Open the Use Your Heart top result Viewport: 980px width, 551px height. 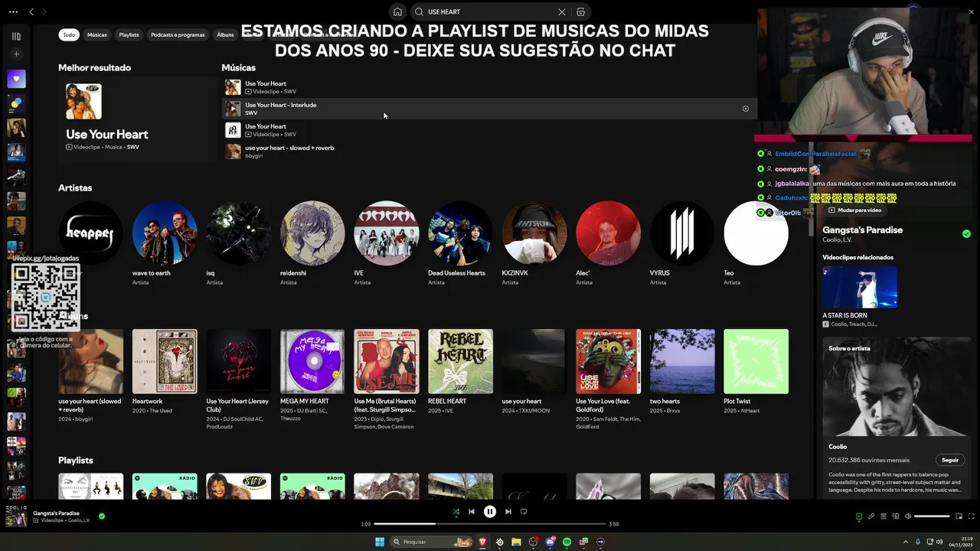coord(137,119)
